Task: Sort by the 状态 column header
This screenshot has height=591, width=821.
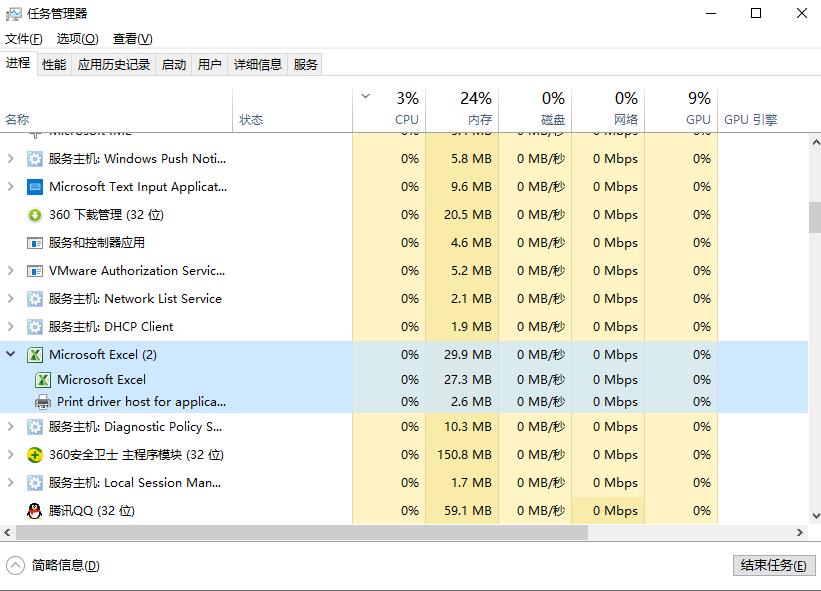Action: click(293, 110)
